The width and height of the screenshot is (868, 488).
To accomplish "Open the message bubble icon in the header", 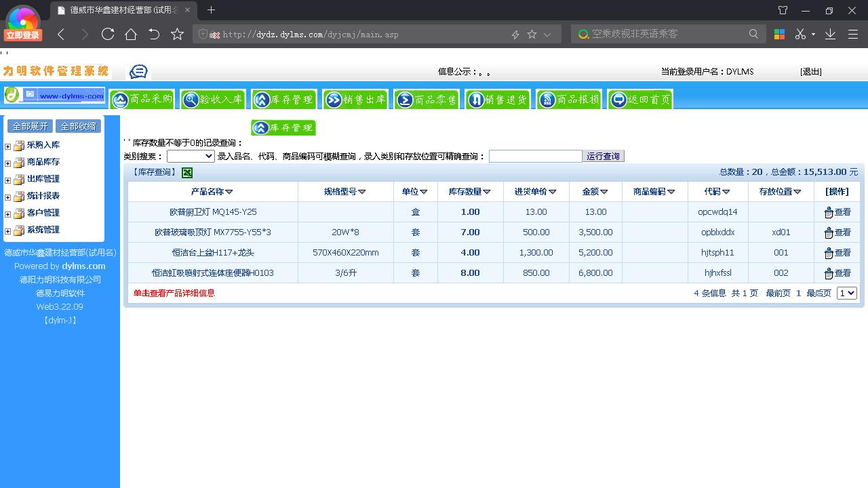I will [138, 70].
